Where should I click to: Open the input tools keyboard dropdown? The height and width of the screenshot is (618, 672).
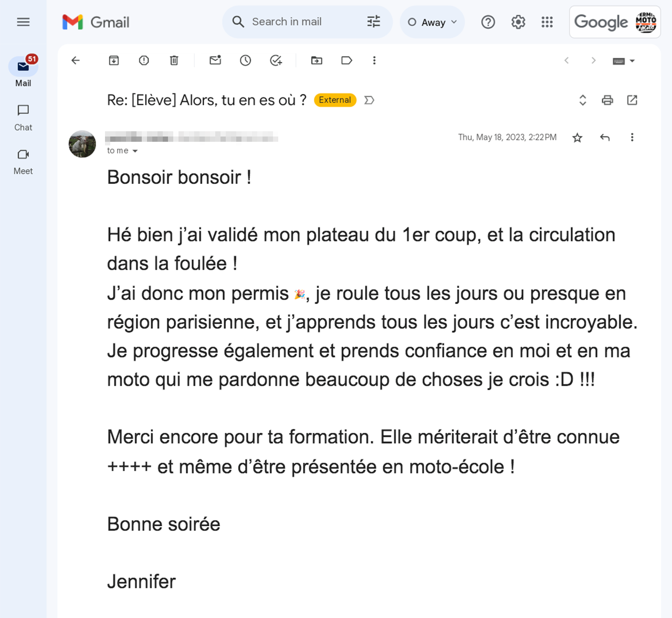click(624, 61)
